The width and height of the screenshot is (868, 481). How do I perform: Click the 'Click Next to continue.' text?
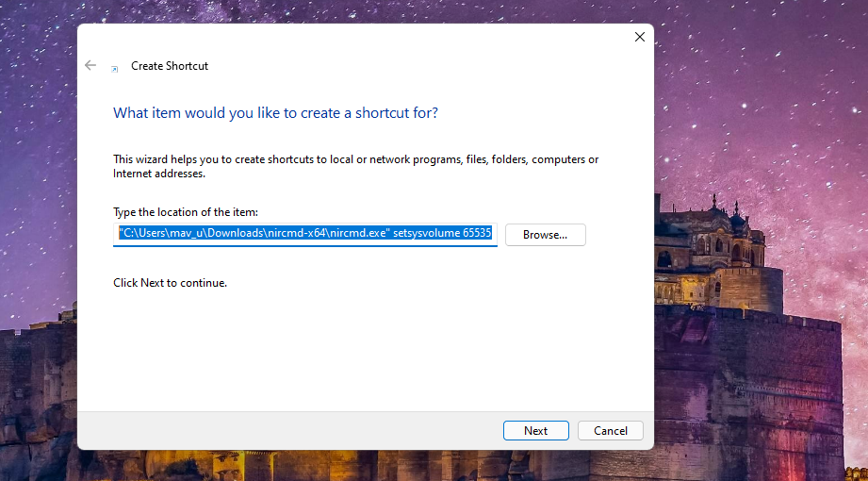170,283
